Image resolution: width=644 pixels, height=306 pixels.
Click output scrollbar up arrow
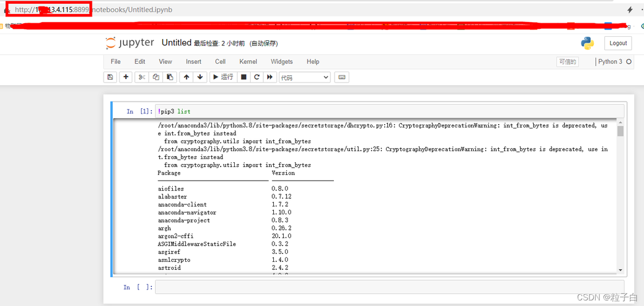(620, 122)
